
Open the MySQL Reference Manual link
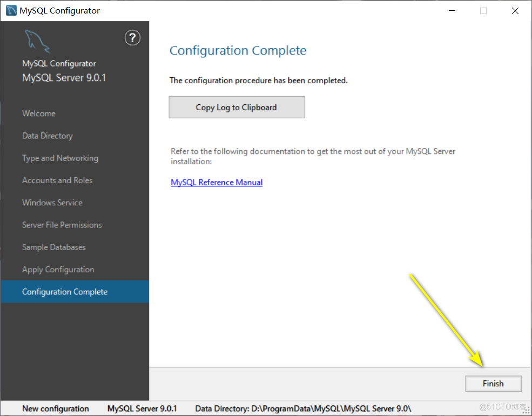tap(217, 182)
